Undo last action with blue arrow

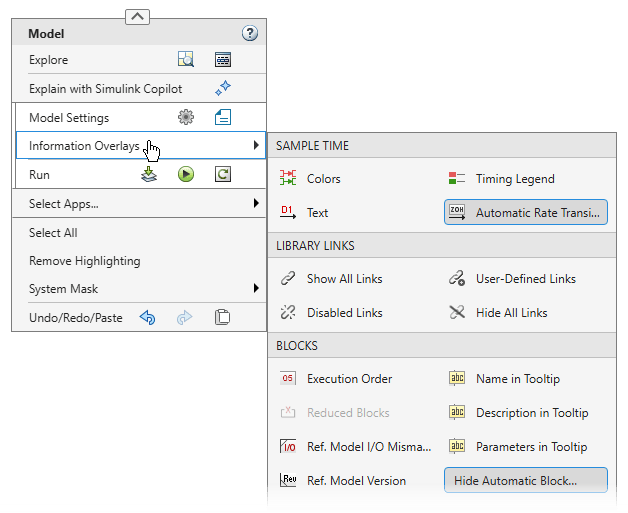[148, 318]
